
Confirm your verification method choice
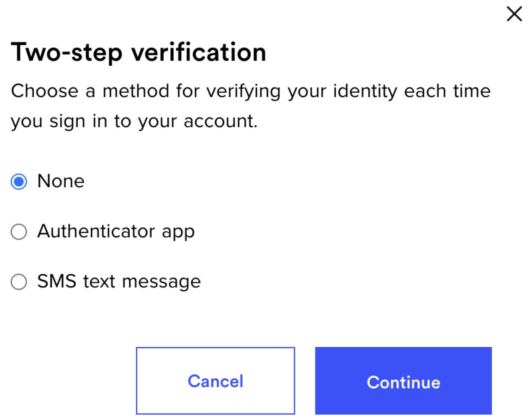[404, 382]
